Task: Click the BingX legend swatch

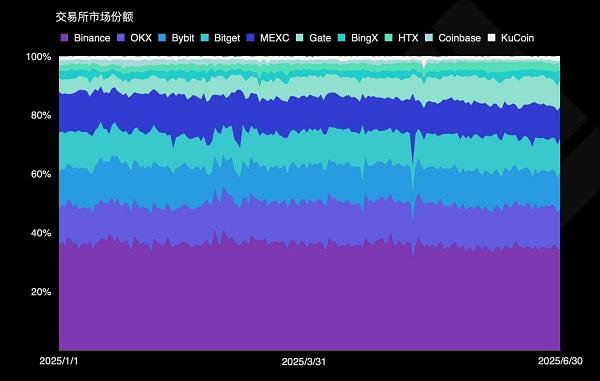Action: coord(342,38)
